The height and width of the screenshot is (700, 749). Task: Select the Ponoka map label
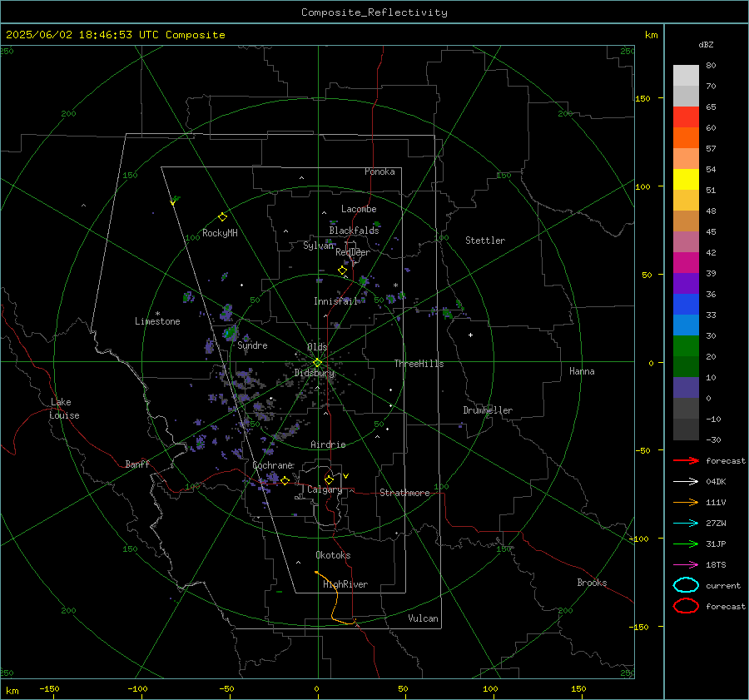[379, 171]
